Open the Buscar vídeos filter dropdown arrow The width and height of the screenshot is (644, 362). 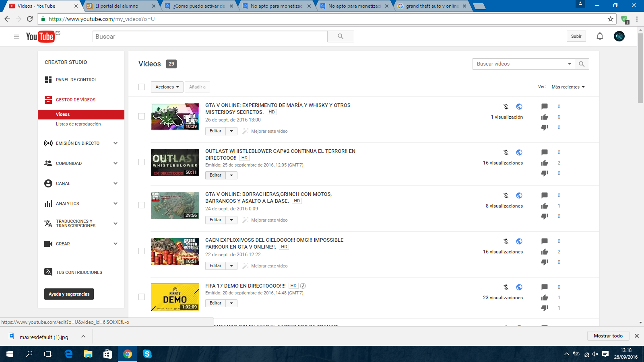pos(570,64)
